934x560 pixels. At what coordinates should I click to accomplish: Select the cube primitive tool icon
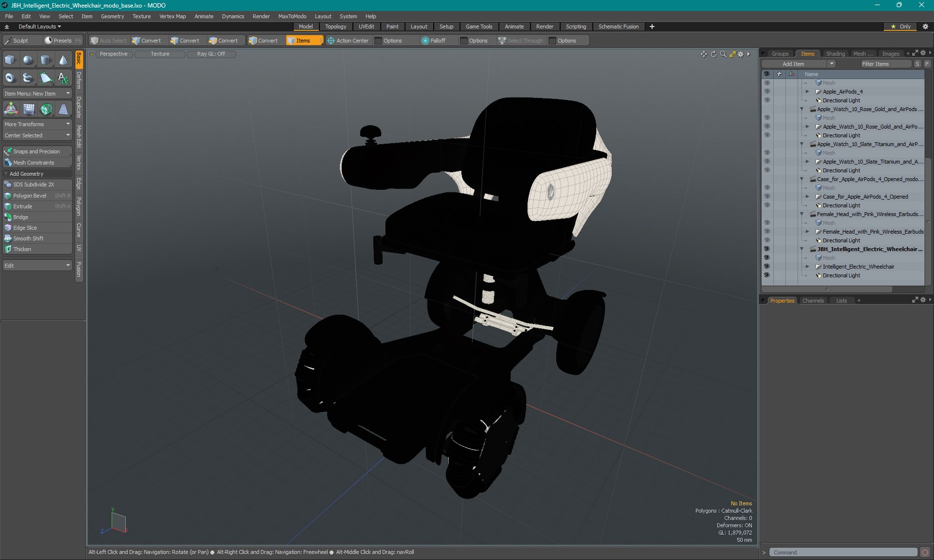pyautogui.click(x=10, y=60)
